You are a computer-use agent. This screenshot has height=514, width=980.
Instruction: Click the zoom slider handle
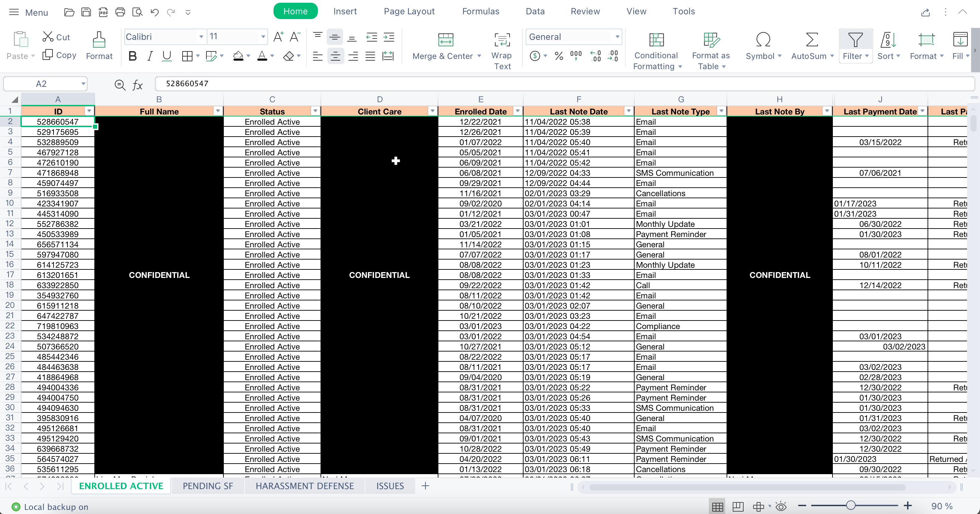pos(851,505)
